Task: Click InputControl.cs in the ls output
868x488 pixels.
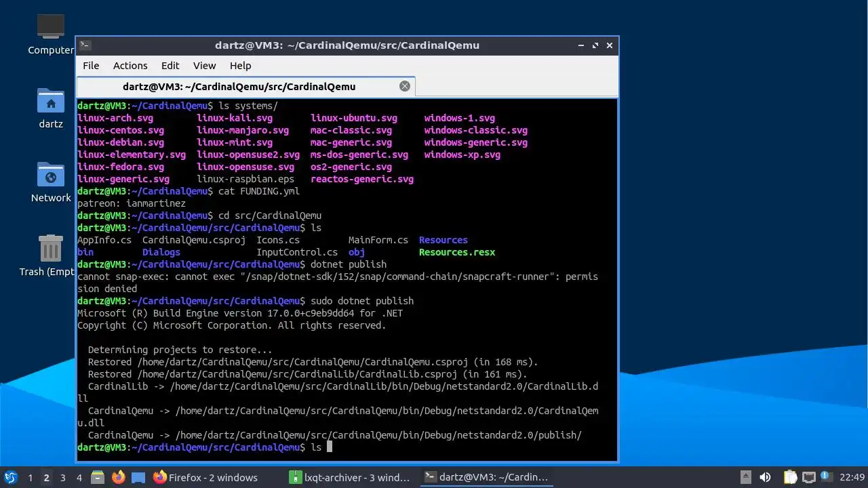Action: [x=297, y=252]
